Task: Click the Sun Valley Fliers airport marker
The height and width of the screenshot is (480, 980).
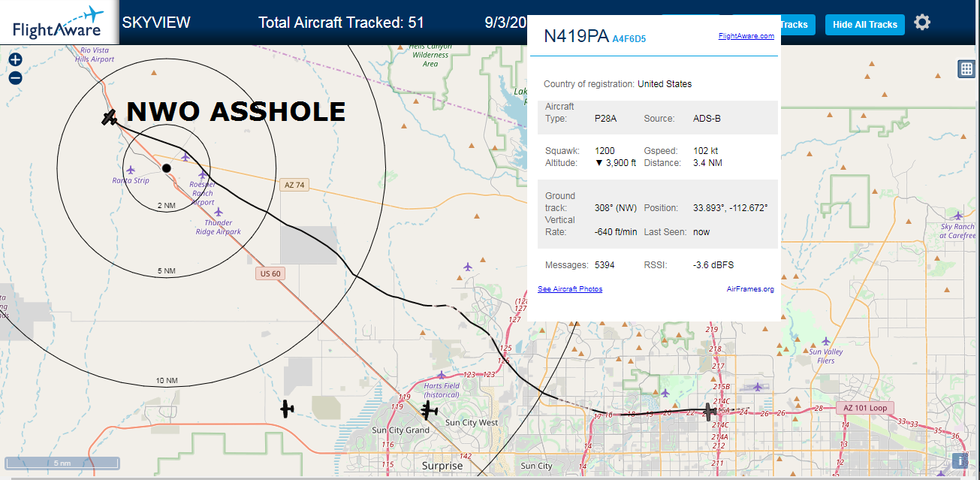Action: tap(826, 341)
